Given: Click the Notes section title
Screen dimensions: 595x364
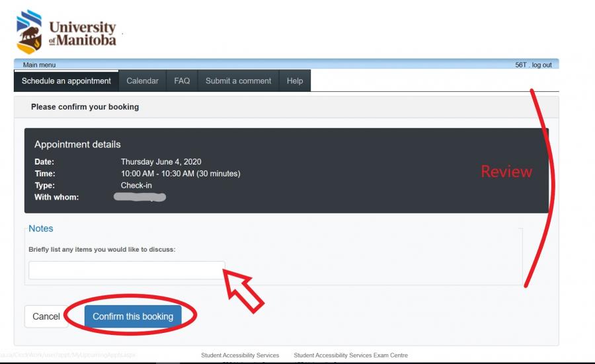Looking at the screenshot, I should [41, 229].
